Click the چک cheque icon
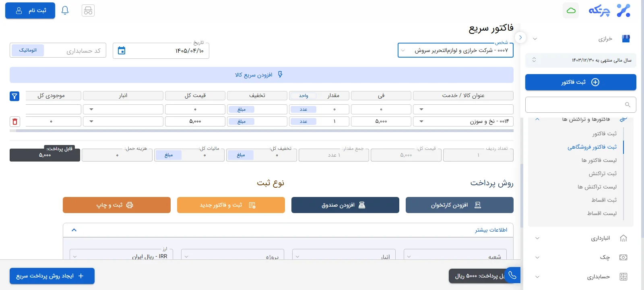Screen dimensions: 644x290 623,257
